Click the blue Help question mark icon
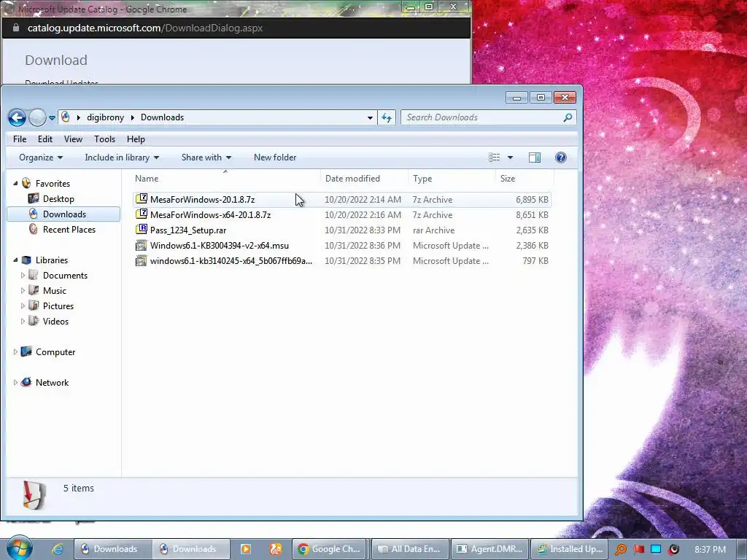747x560 pixels. click(x=561, y=157)
